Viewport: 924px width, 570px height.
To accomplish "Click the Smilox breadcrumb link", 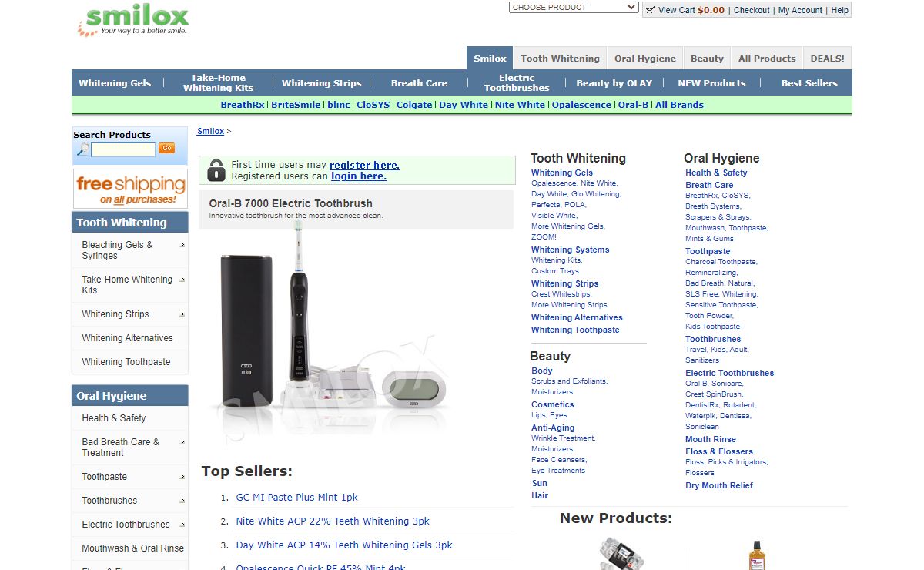I will coord(210,131).
